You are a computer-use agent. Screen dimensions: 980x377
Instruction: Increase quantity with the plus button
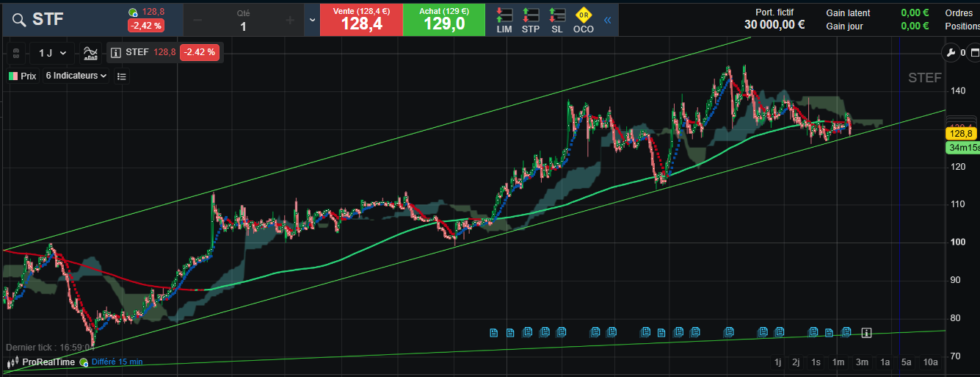click(x=290, y=20)
